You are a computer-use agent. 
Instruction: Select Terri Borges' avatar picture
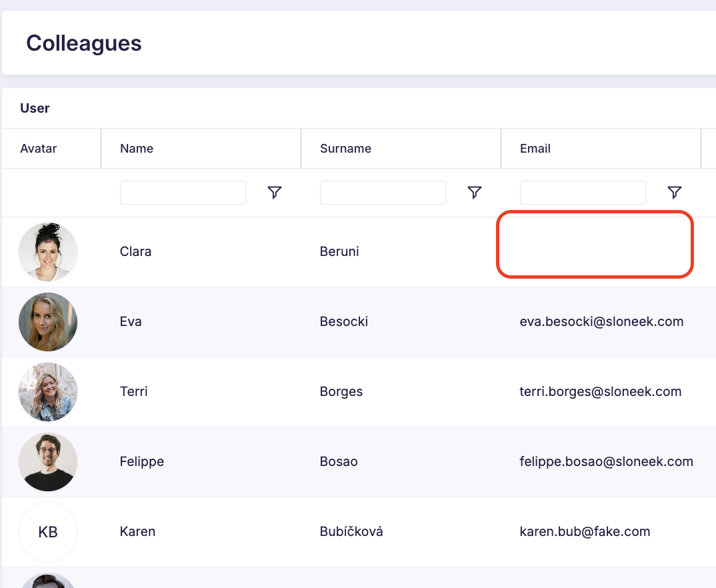[48, 392]
